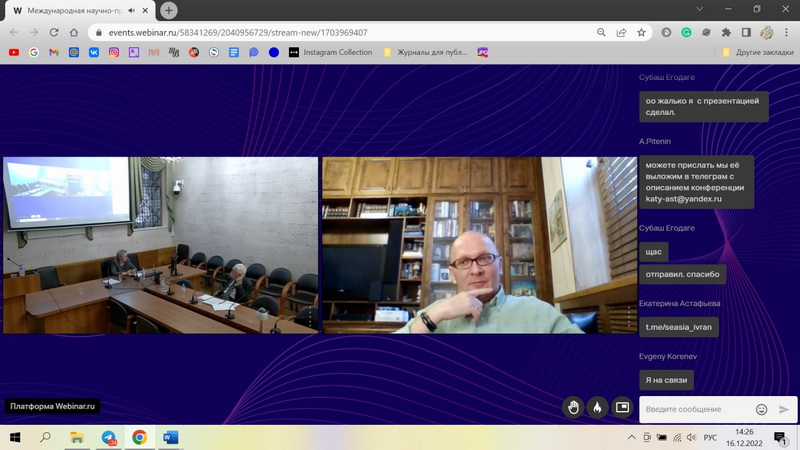Open the Gmail bookmark
This screenshot has width=800, height=450.
[54, 52]
